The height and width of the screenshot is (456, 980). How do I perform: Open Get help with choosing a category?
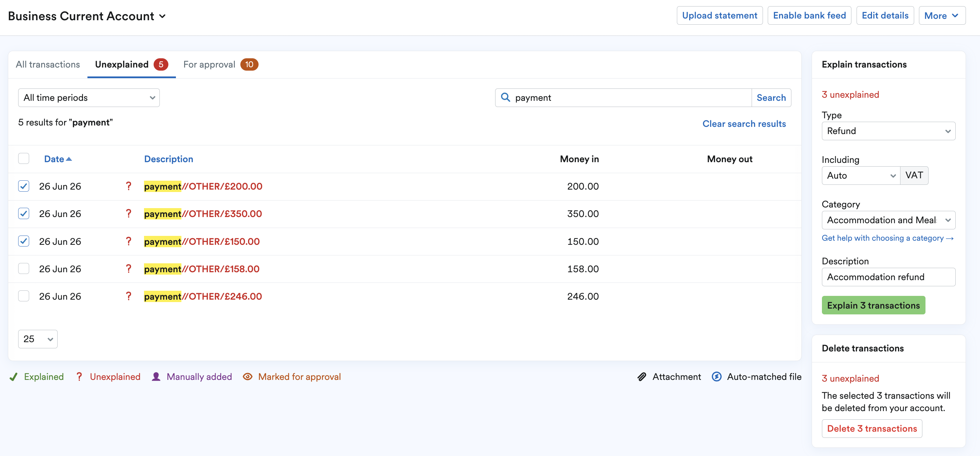pyautogui.click(x=887, y=238)
